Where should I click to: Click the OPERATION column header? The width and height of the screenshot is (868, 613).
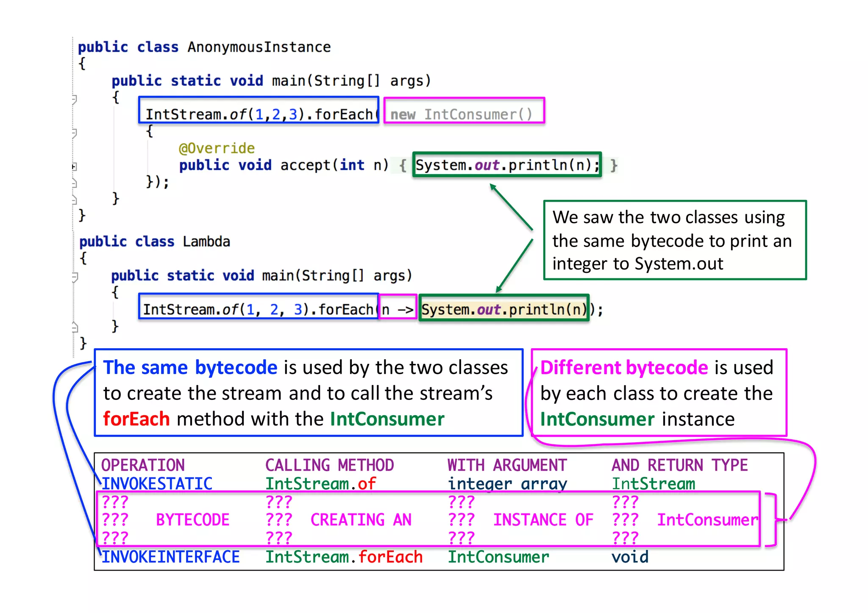click(143, 465)
